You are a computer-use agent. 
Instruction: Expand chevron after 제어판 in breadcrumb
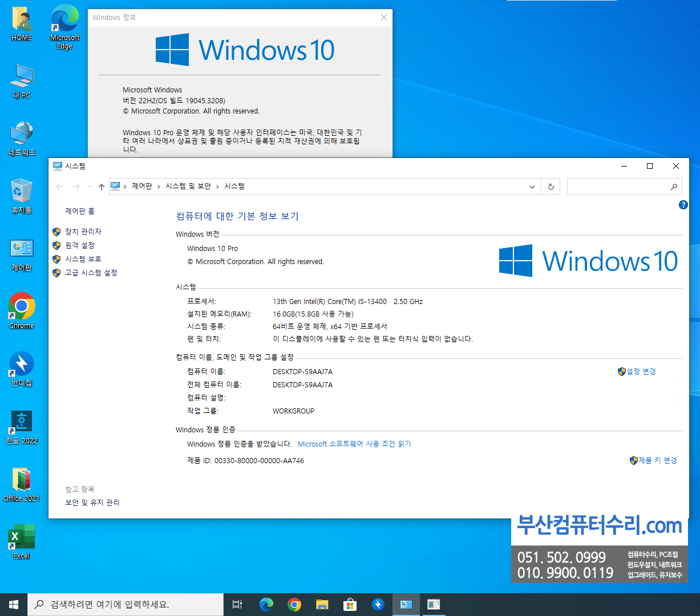pyautogui.click(x=159, y=187)
